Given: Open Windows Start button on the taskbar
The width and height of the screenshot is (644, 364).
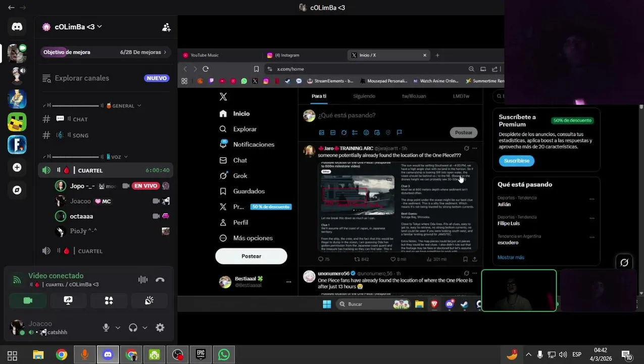Looking at the screenshot, I should [x=12, y=355].
